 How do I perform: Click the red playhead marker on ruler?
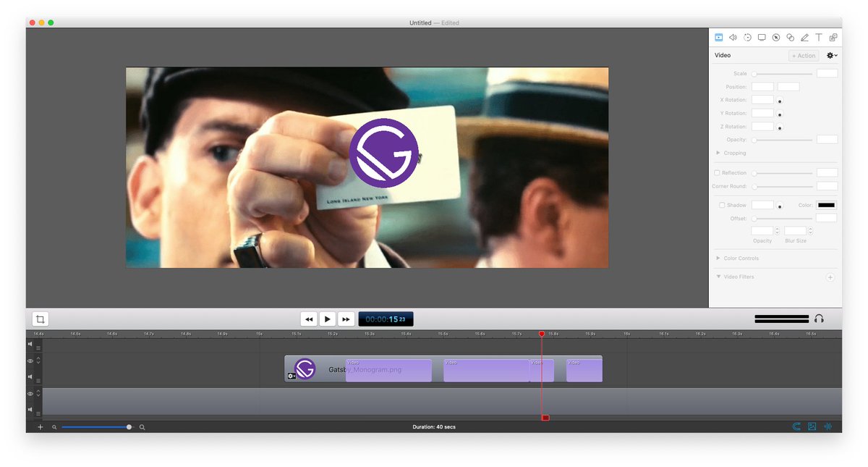point(542,334)
